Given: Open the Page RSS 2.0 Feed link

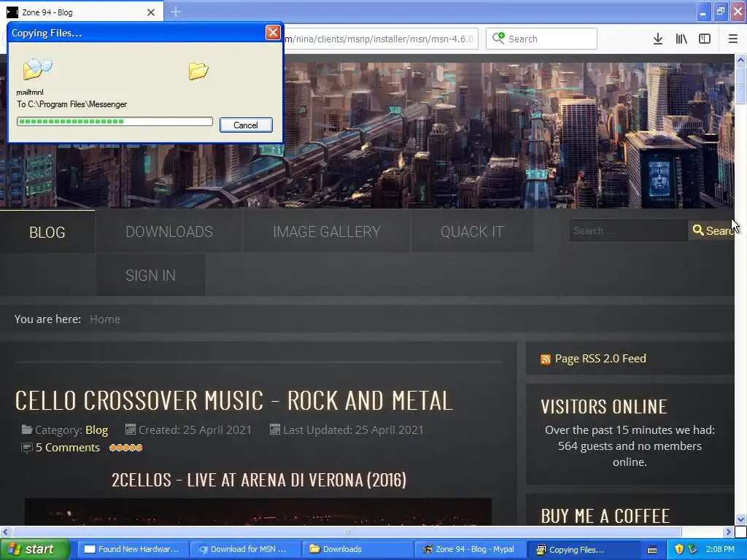Looking at the screenshot, I should [x=600, y=359].
